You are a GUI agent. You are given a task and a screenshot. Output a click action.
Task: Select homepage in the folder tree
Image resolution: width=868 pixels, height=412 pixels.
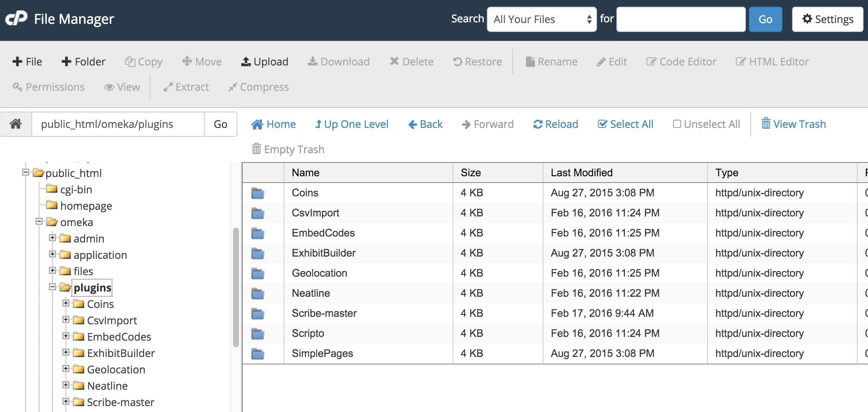(86, 206)
